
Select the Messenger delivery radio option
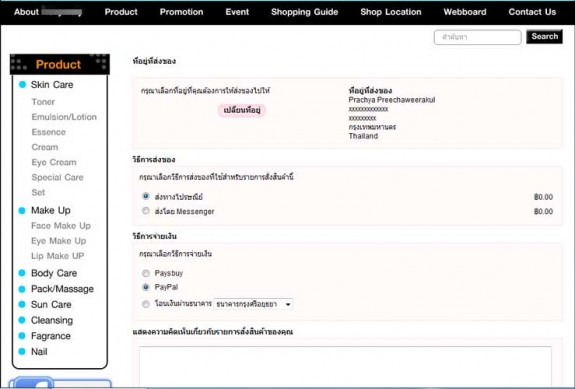(x=146, y=211)
